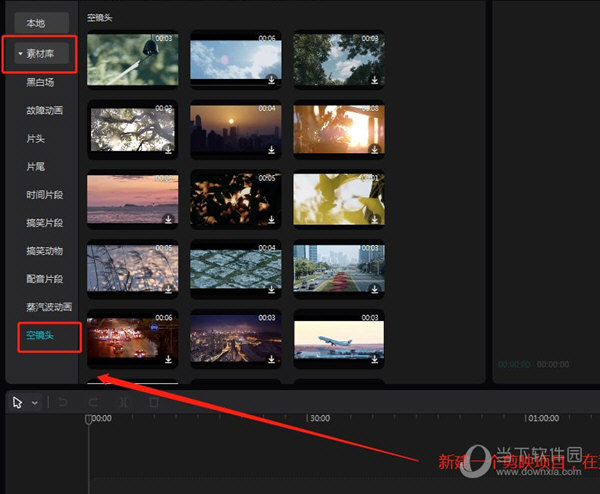
Task: Choose the 搞笑片段 category
Action: point(44,223)
